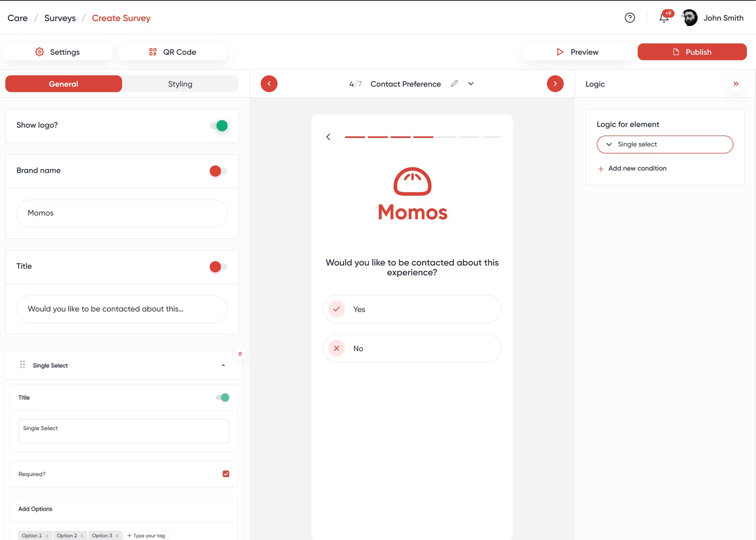This screenshot has width=756, height=540.
Task: Collapse Logic panel with double chevron
Action: pyautogui.click(x=736, y=84)
